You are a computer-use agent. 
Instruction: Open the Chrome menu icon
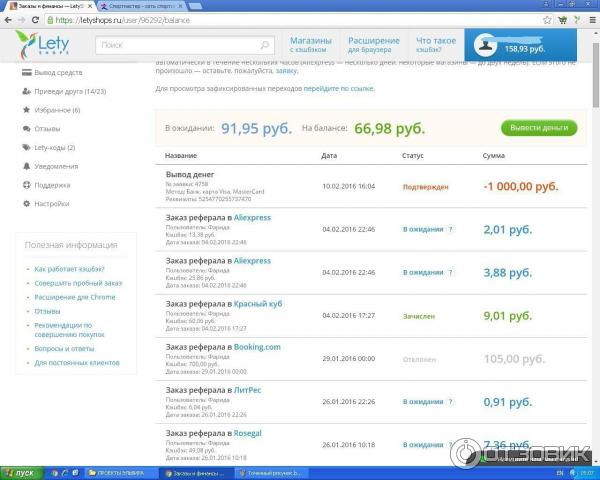[x=593, y=20]
